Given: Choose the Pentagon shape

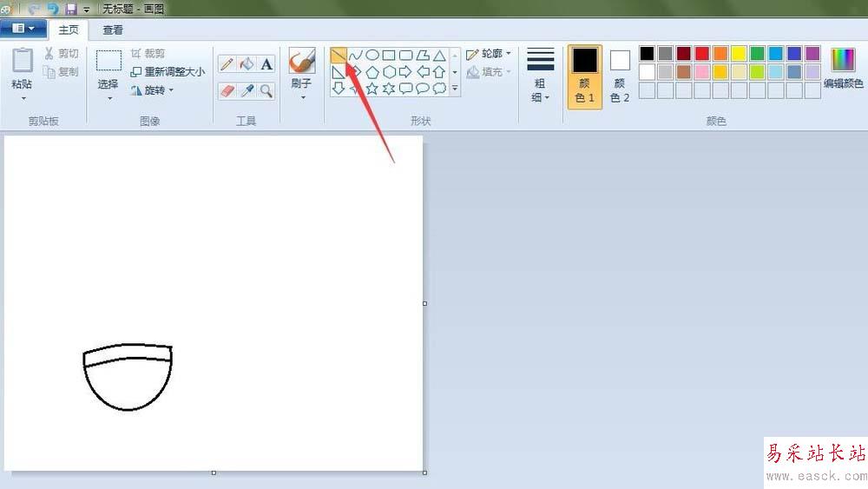Looking at the screenshot, I should [x=372, y=72].
